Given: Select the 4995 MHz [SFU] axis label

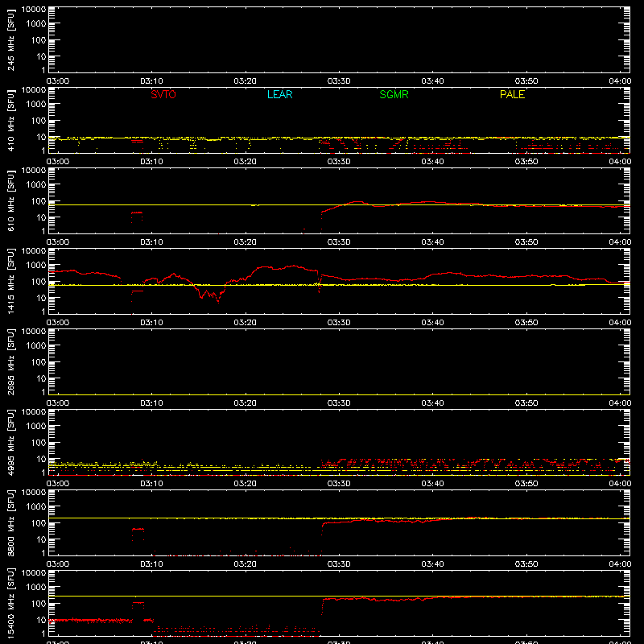Looking at the screenshot, I should (10, 443).
